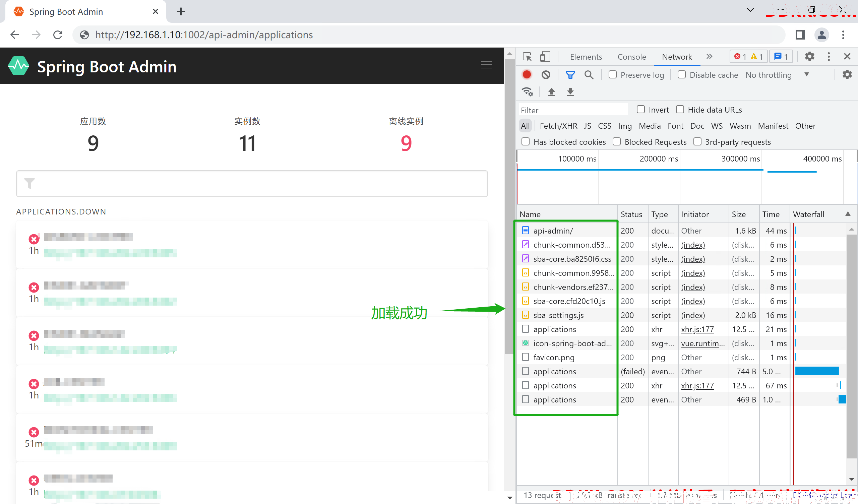Toggle Waterfall column sort arrow
This screenshot has height=504, width=858.
click(848, 214)
